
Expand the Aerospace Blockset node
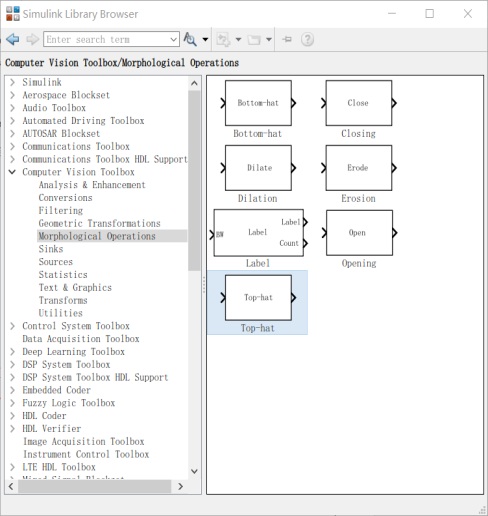click(x=12, y=95)
